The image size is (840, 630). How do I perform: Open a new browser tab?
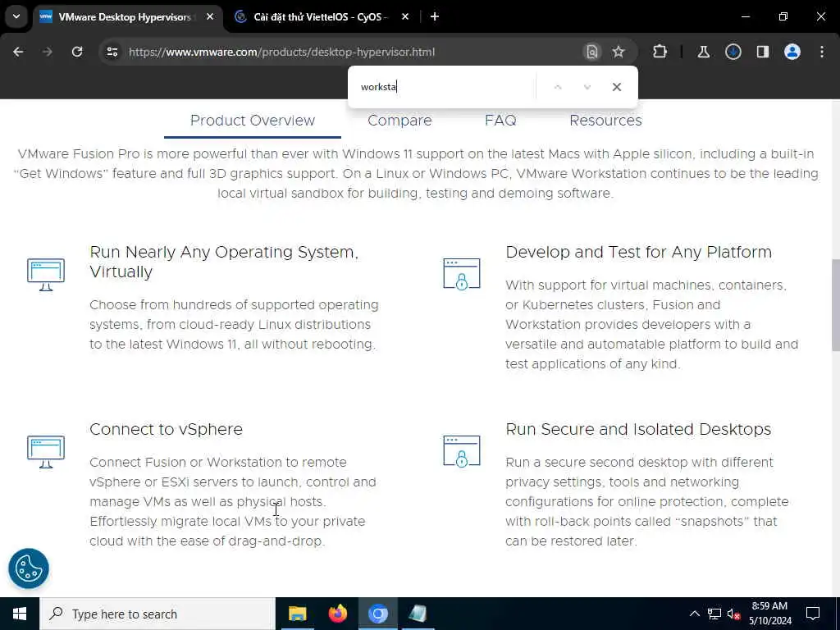435,16
